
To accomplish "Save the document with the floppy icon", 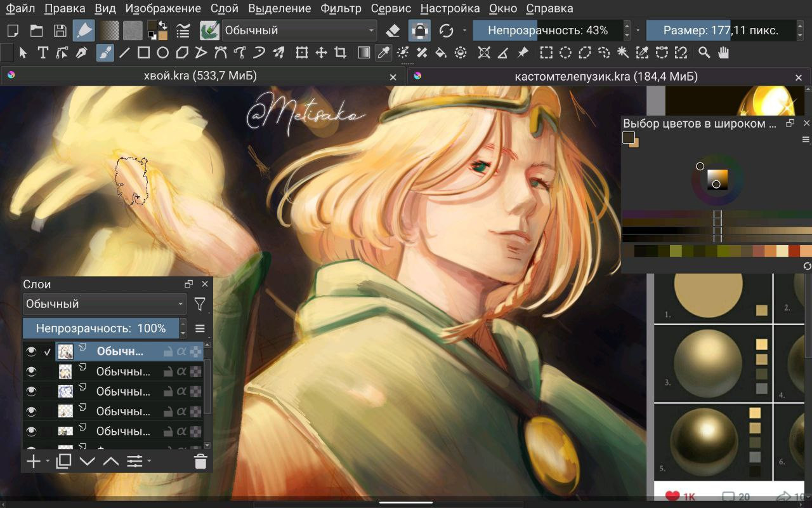I will [x=60, y=30].
